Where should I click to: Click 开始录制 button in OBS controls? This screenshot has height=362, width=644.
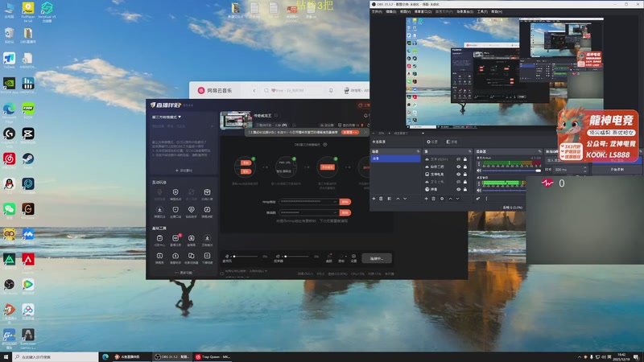tap(617, 169)
